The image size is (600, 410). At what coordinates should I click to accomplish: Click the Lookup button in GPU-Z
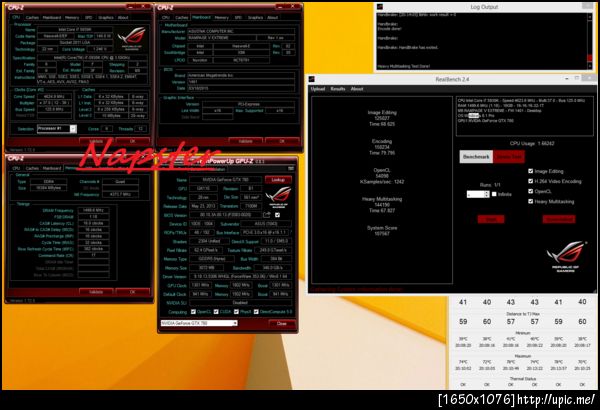278,180
